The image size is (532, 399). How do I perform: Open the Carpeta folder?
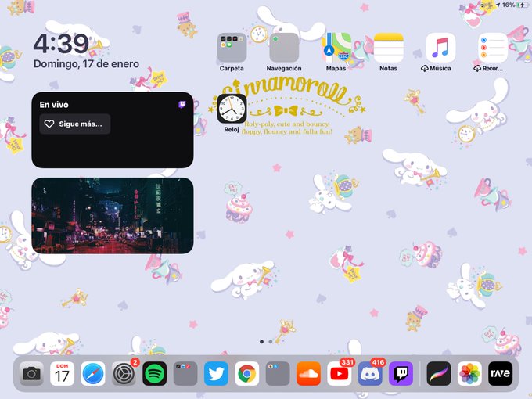click(x=232, y=48)
